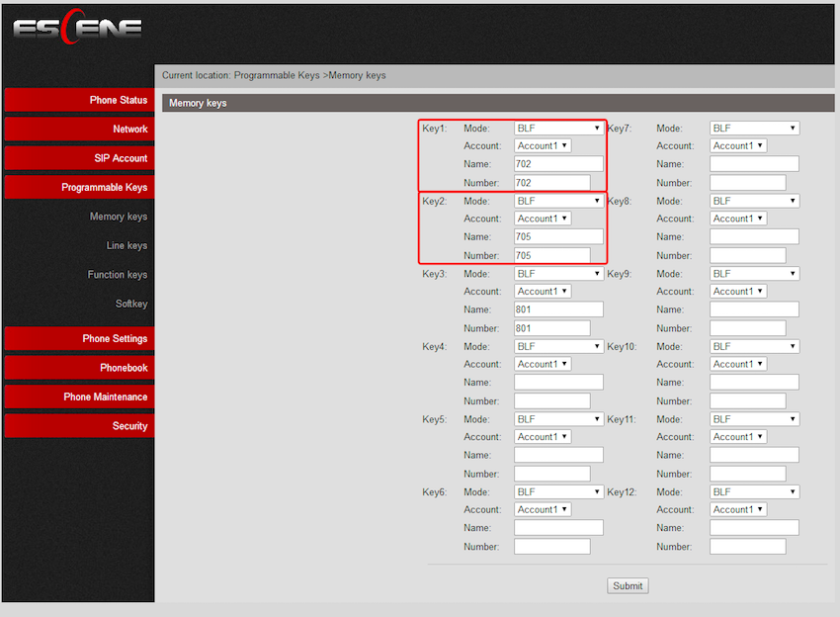The image size is (840, 617).
Task: Go to the Network section
Action: 79,130
